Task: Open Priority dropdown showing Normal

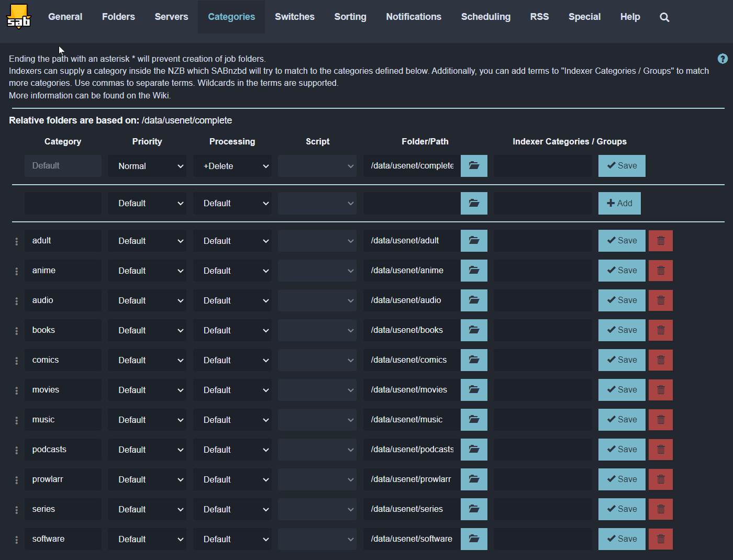Action: [x=147, y=166]
